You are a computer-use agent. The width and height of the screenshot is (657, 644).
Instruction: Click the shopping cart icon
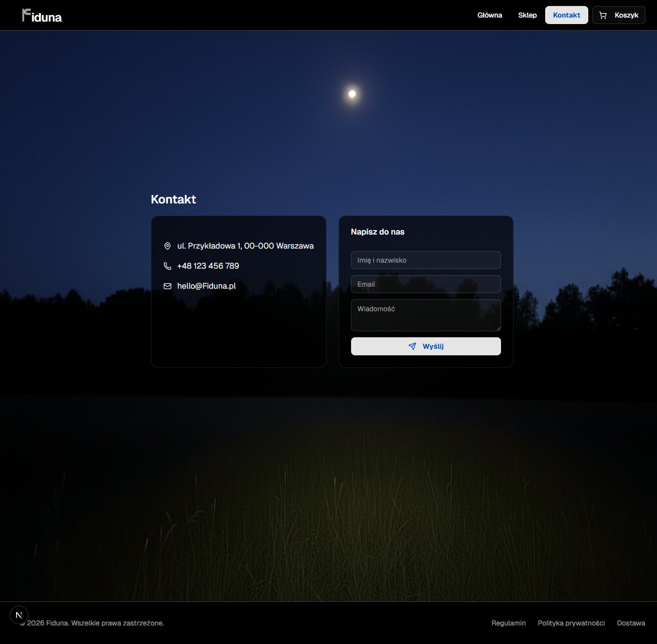tap(603, 16)
